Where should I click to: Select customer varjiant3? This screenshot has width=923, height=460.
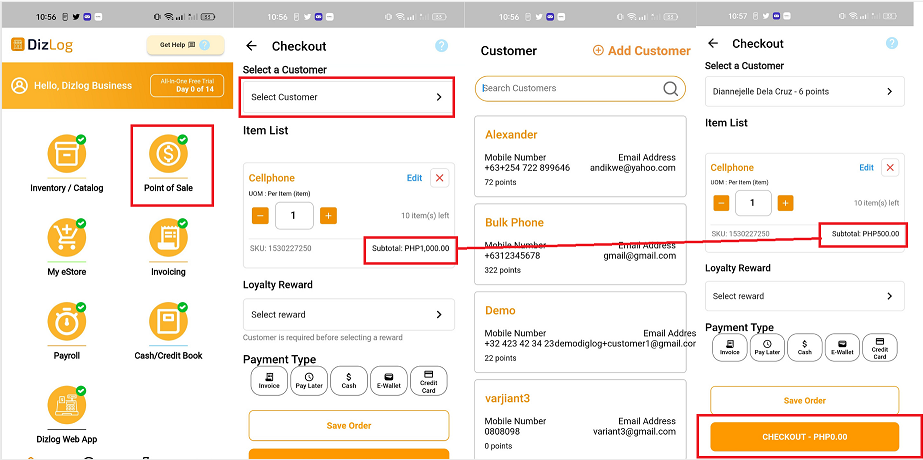coord(580,419)
